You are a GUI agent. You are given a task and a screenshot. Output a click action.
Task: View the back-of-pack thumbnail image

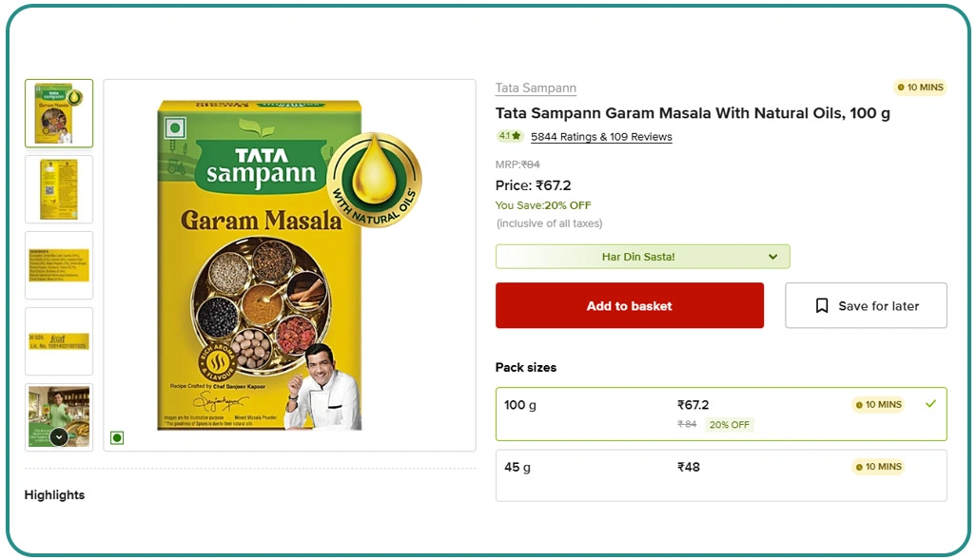click(59, 189)
